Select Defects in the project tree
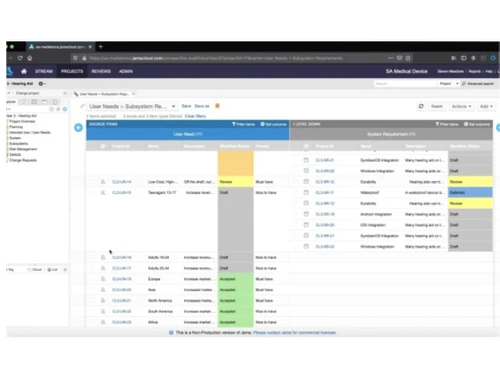Screen dimensions: 500x375 (15, 155)
